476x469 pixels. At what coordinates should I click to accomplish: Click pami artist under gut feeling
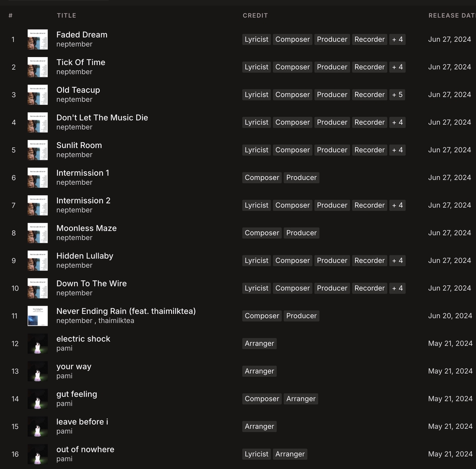pos(64,403)
